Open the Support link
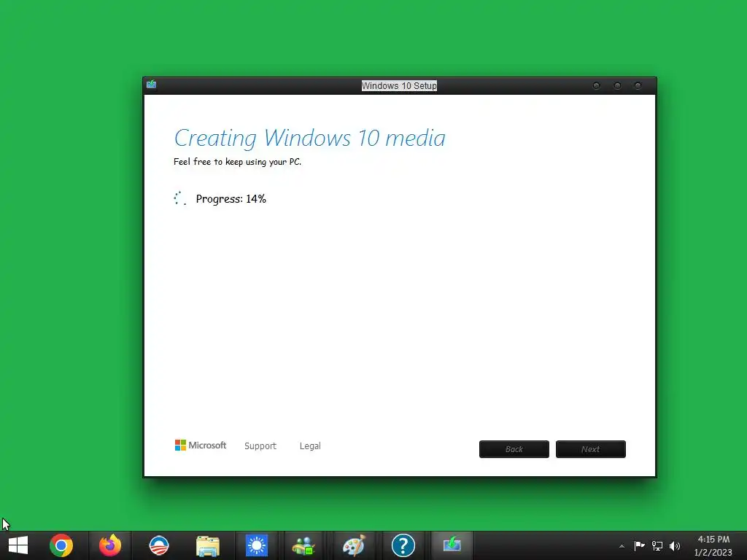This screenshot has height=560, width=747. tap(260, 446)
